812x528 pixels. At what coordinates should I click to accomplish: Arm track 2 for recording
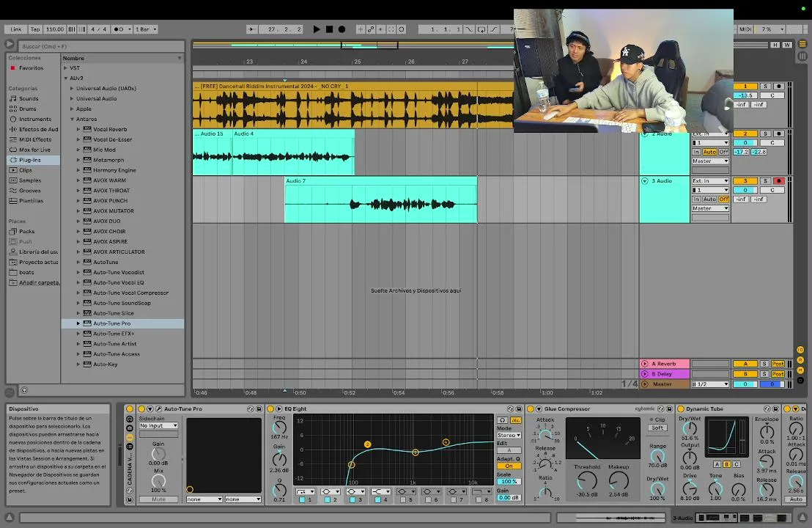click(x=778, y=133)
